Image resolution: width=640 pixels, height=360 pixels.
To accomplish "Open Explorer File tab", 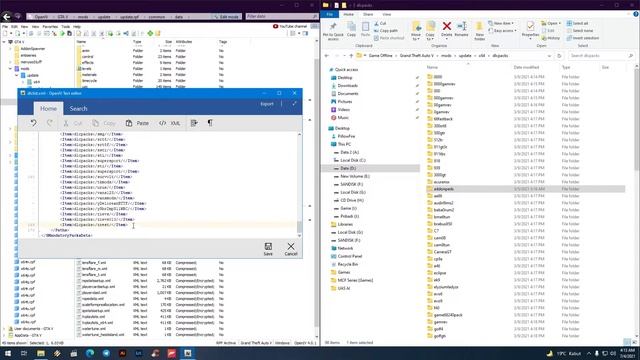I will tap(329, 14).
